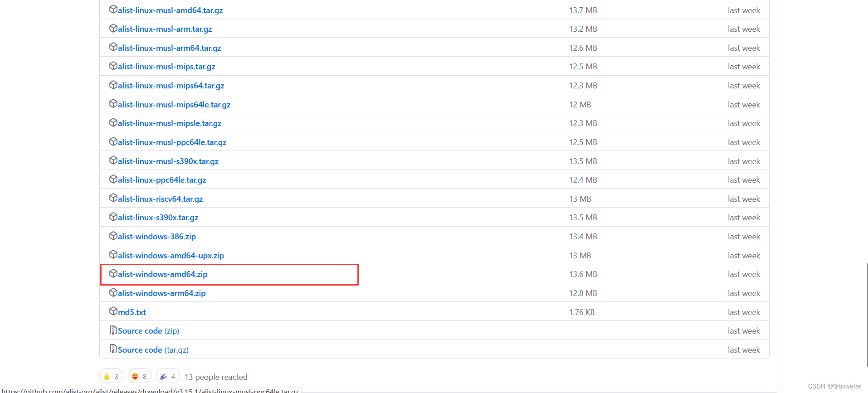
Task: Download alist-linux-musl-mips.tar.gz asset
Action: (x=166, y=67)
